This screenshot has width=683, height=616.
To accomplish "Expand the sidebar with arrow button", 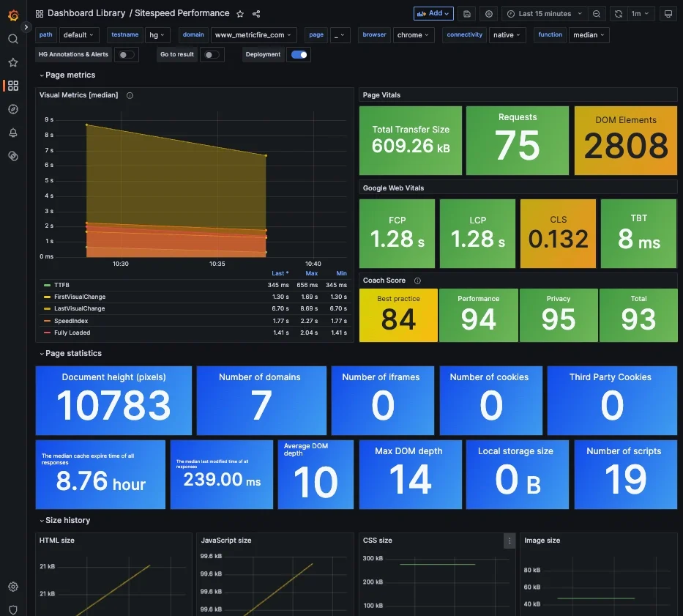I will coord(26,27).
